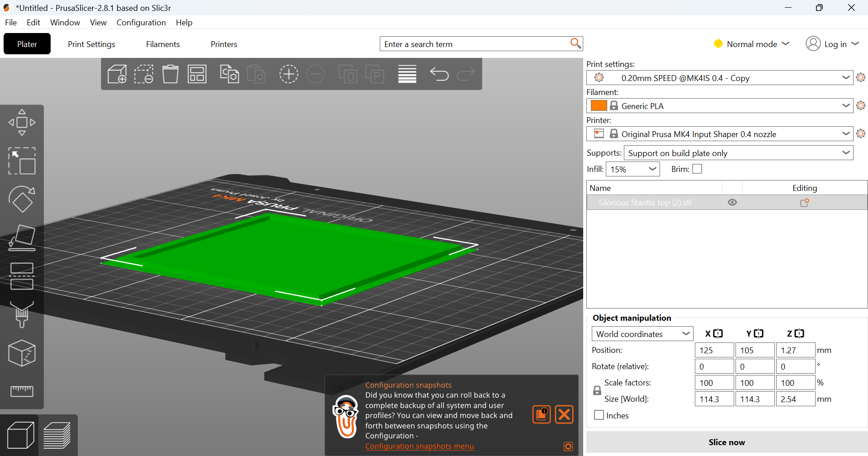Select the Cut tool
The height and width of the screenshot is (456, 868).
tap(22, 276)
